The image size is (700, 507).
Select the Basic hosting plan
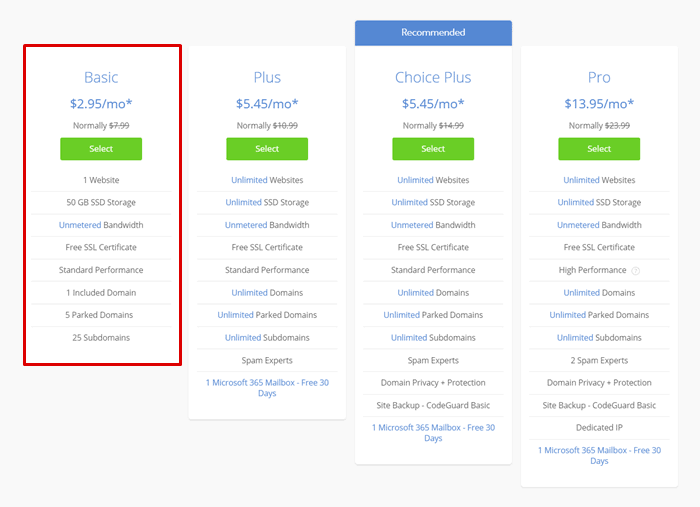tap(101, 149)
